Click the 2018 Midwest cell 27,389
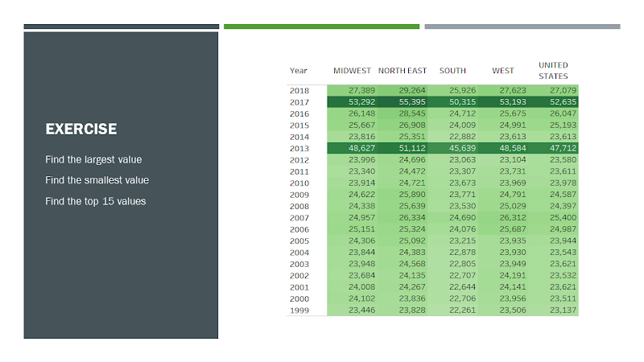 click(352, 90)
